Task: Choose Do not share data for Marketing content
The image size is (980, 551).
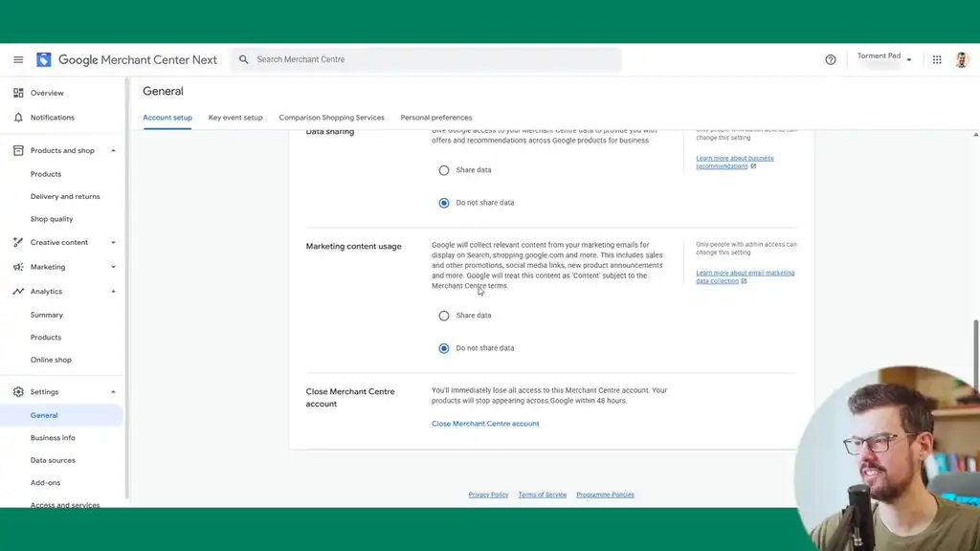Action: pos(444,348)
